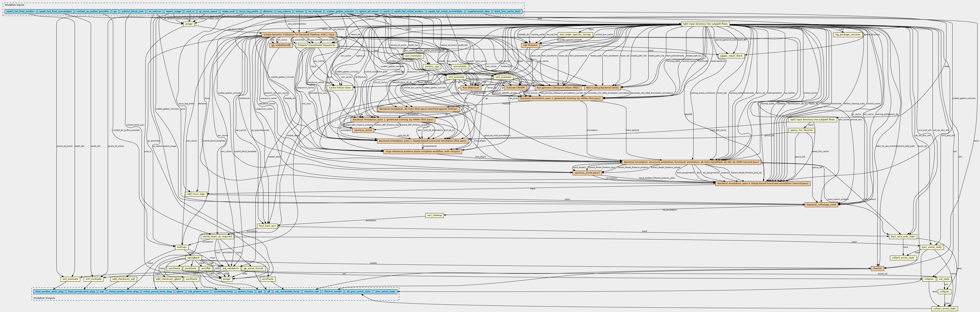
Task: Select the xpath_fail_initial_asndisc input node
Action: [x=409, y=11]
